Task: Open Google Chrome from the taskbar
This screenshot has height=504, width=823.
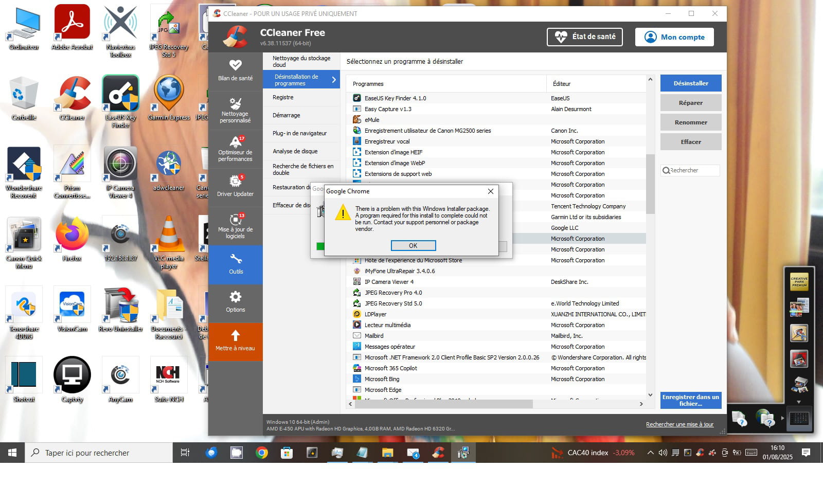Action: [262, 453]
